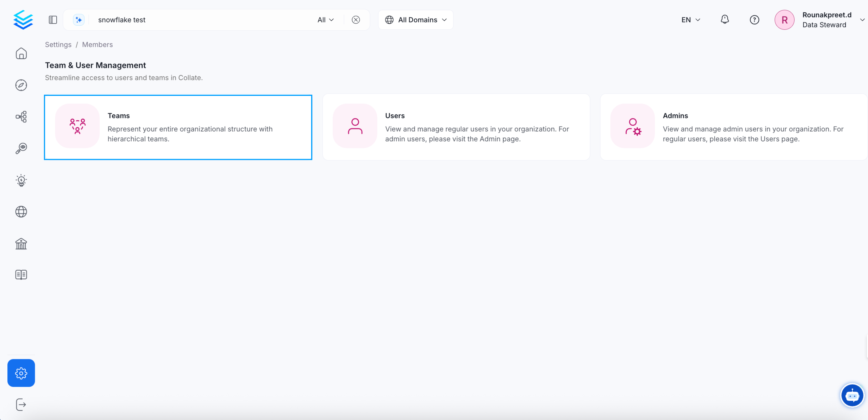Activate the AI sparkle search icon
Image resolution: width=868 pixels, height=420 pixels.
click(x=78, y=19)
